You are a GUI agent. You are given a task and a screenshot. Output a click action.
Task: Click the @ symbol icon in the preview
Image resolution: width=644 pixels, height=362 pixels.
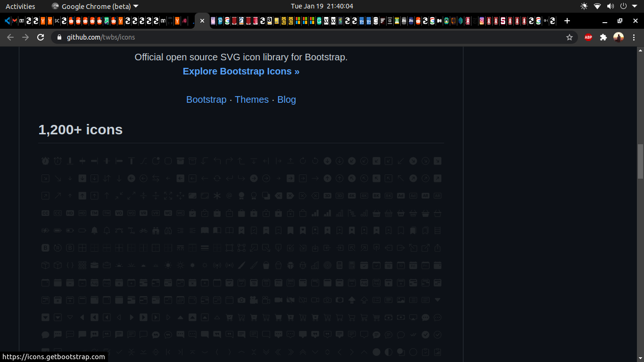pos(229,196)
